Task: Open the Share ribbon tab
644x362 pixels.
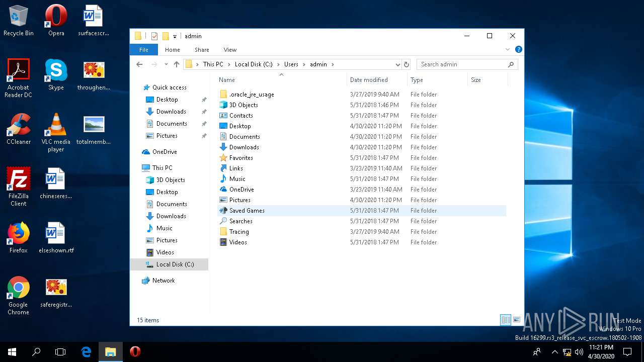Action: [x=202, y=50]
